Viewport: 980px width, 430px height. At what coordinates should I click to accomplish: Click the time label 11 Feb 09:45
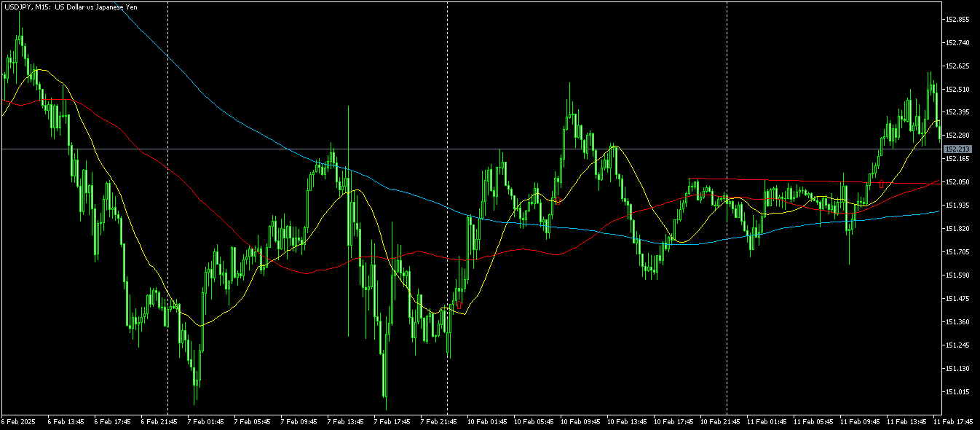coord(860,421)
